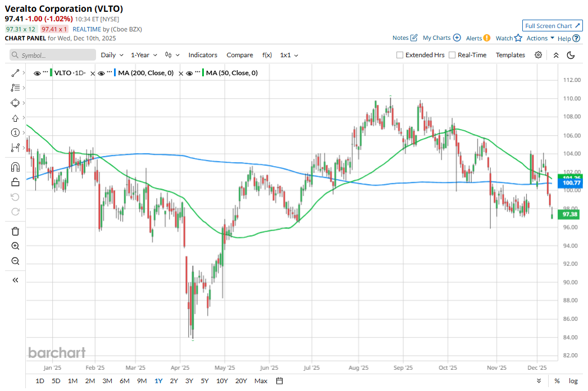
Task: Open the calendar date range picker
Action: pos(279,381)
